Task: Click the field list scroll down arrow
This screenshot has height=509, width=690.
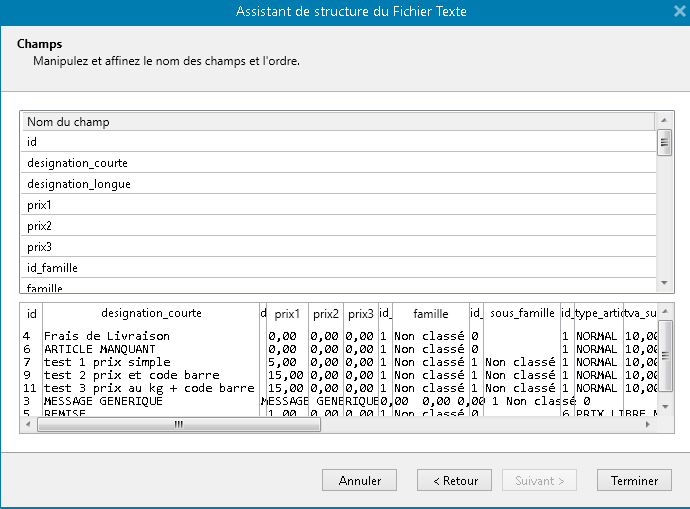Action: (663, 285)
